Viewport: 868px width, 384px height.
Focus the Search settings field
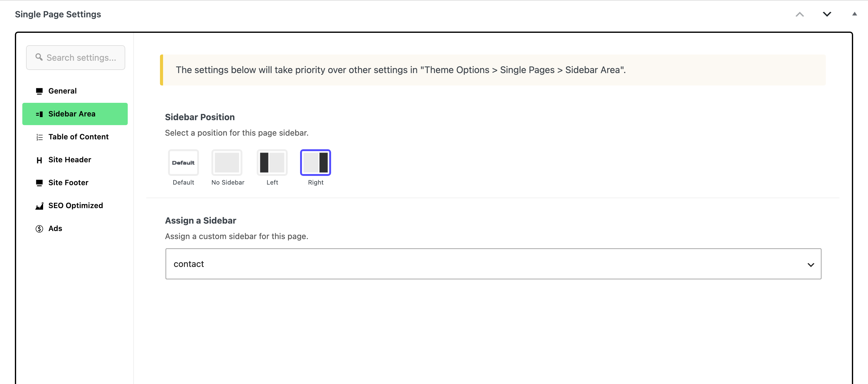(75, 58)
